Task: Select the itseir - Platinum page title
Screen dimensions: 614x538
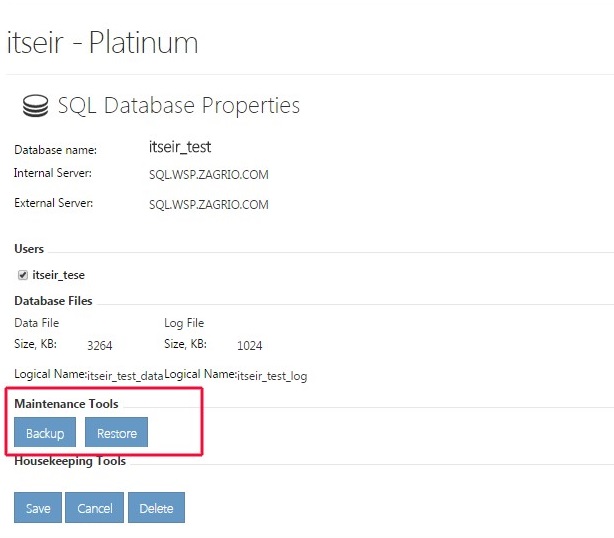Action: [x=103, y=42]
